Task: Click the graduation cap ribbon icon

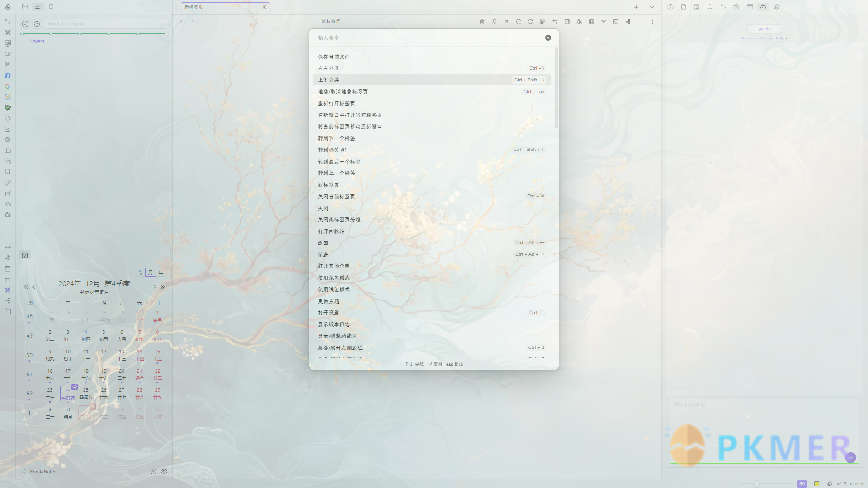Action: coord(8,204)
